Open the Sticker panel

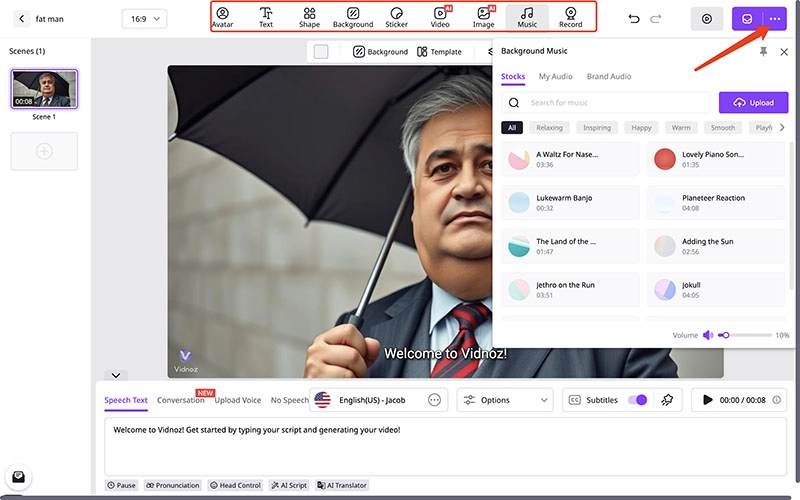point(397,17)
